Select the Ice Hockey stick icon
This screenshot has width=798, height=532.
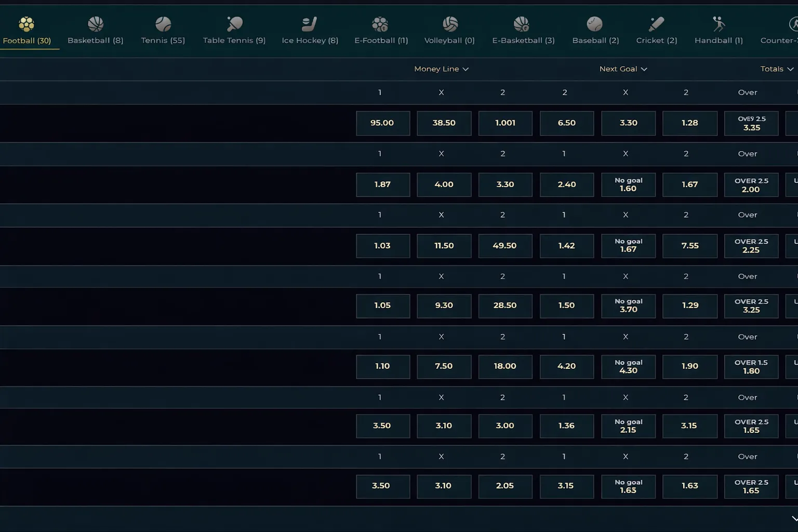[x=310, y=24]
